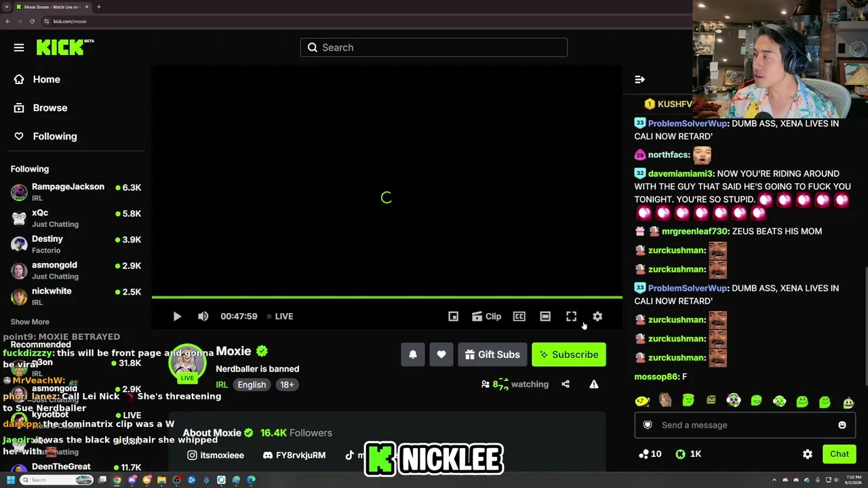Click the Windows taskbar search box

(x=57, y=481)
